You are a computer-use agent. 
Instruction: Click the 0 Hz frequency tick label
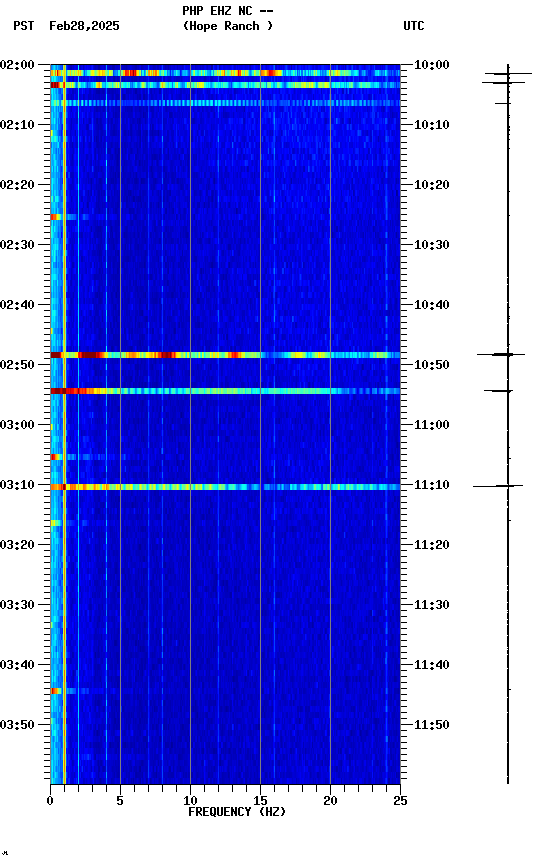pyautogui.click(x=50, y=801)
